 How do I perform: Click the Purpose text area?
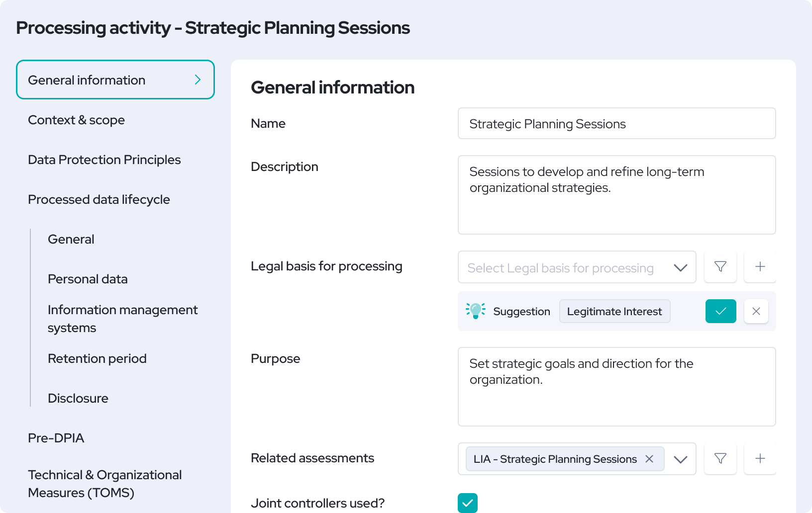click(616, 386)
